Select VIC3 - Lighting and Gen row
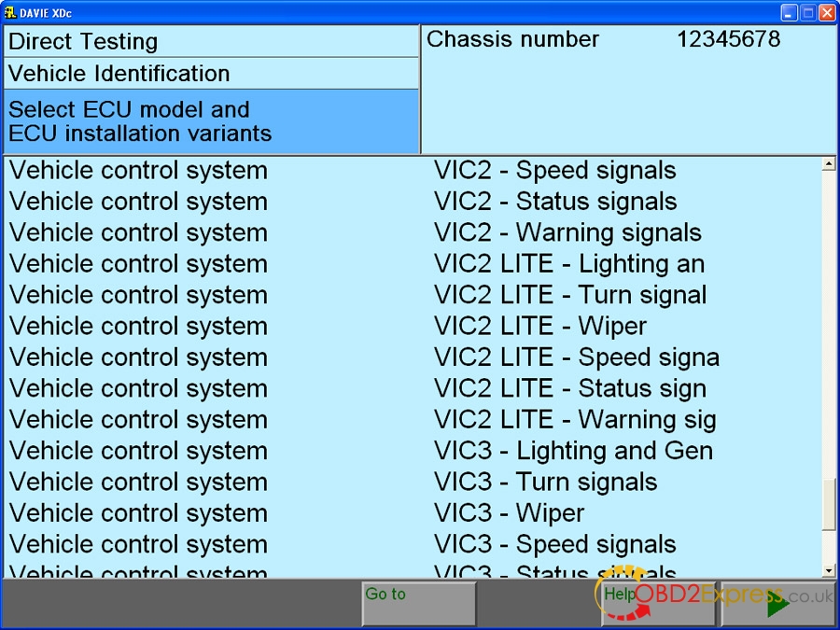Viewport: 840px width, 630px height. [x=572, y=452]
